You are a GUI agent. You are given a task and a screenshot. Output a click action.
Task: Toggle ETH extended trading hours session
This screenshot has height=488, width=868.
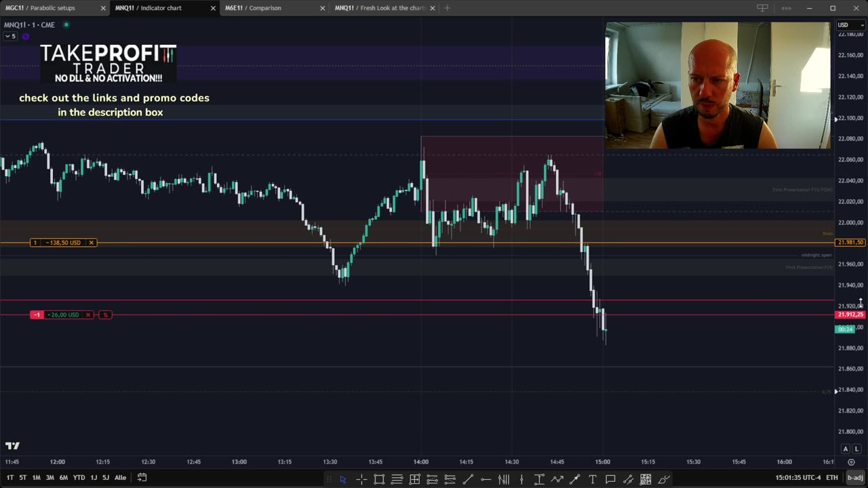pos(832,478)
